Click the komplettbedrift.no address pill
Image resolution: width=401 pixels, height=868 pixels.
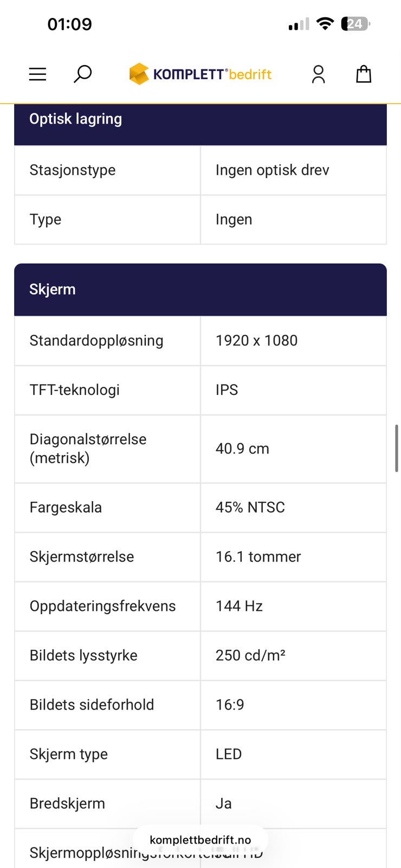[200, 840]
